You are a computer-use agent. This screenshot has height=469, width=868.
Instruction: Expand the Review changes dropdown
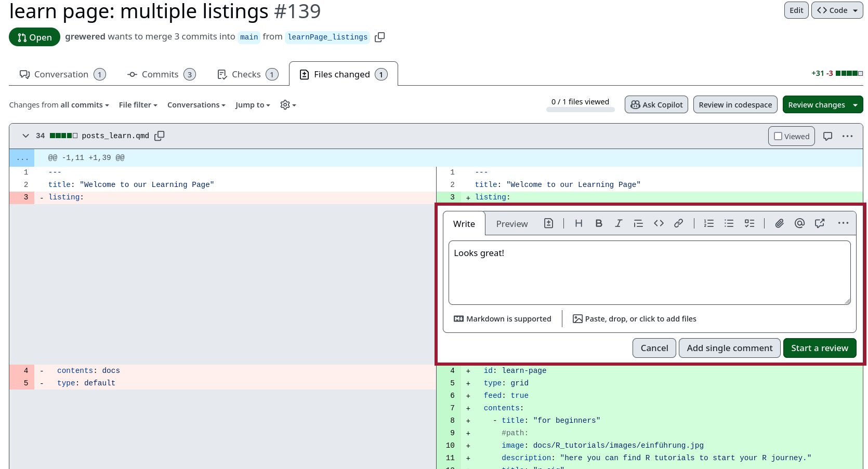point(855,105)
